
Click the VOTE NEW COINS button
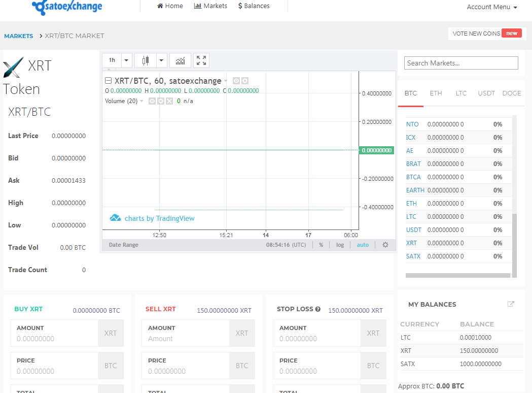pyautogui.click(x=487, y=34)
